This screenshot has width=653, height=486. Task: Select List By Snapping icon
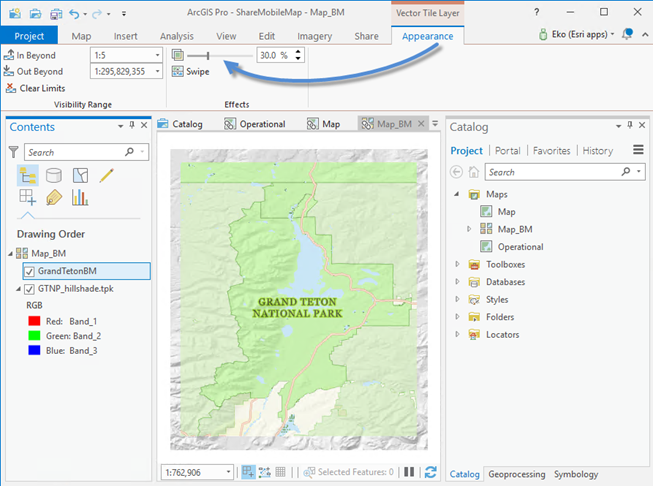point(27,197)
